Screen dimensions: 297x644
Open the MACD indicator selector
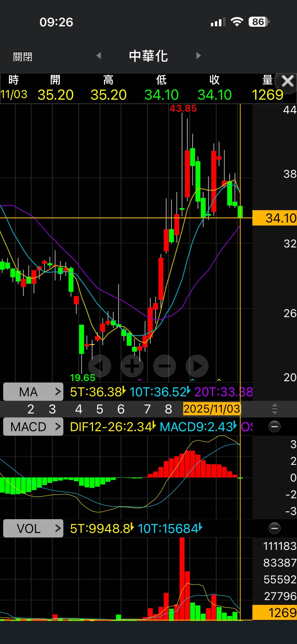coord(33,427)
